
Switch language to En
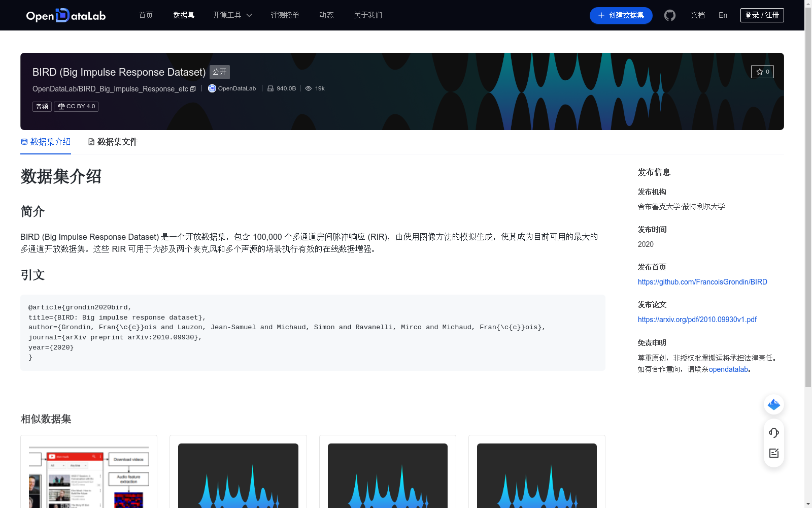(x=723, y=15)
